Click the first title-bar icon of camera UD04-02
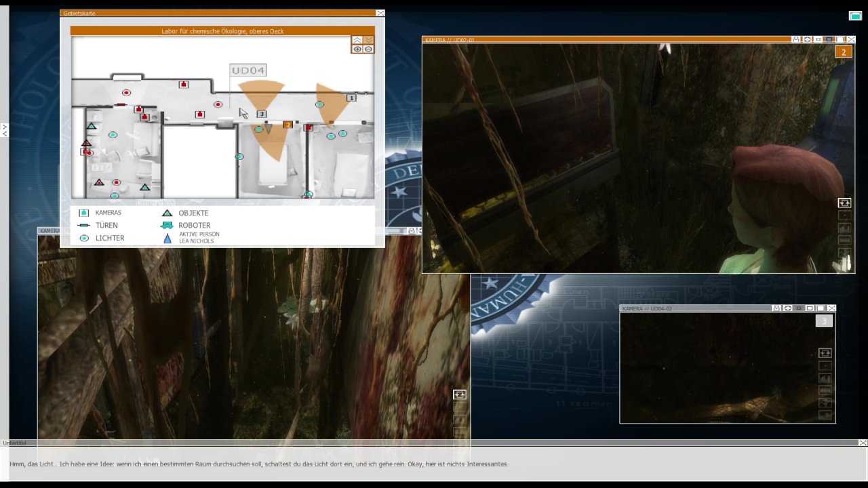The height and width of the screenshot is (488, 868). pyautogui.click(x=776, y=308)
